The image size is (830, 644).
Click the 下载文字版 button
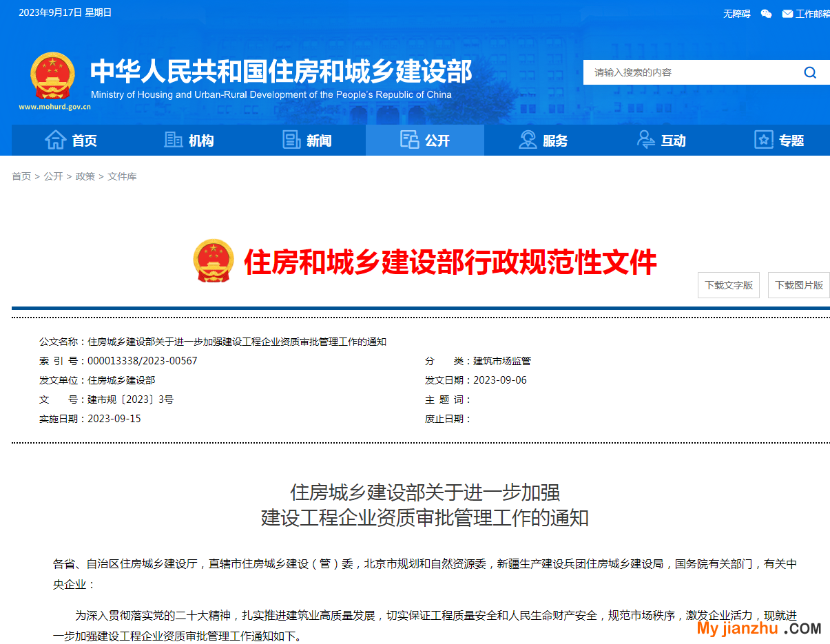[729, 285]
